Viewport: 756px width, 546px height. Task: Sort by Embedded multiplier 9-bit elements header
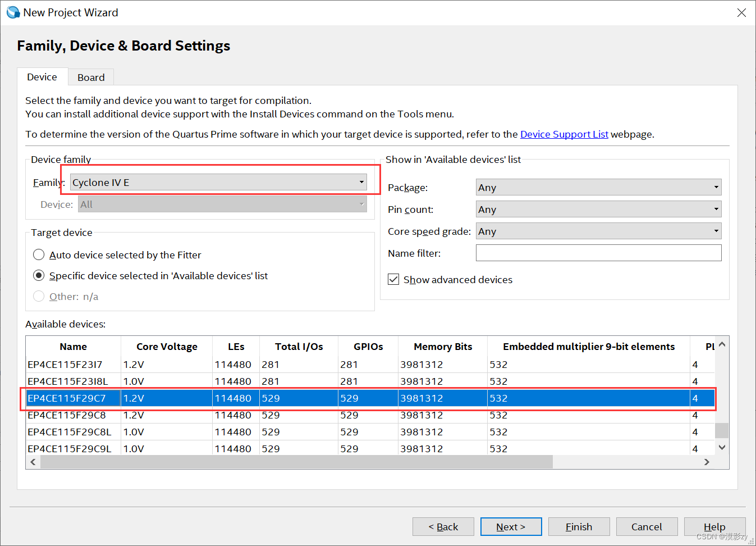[589, 347]
